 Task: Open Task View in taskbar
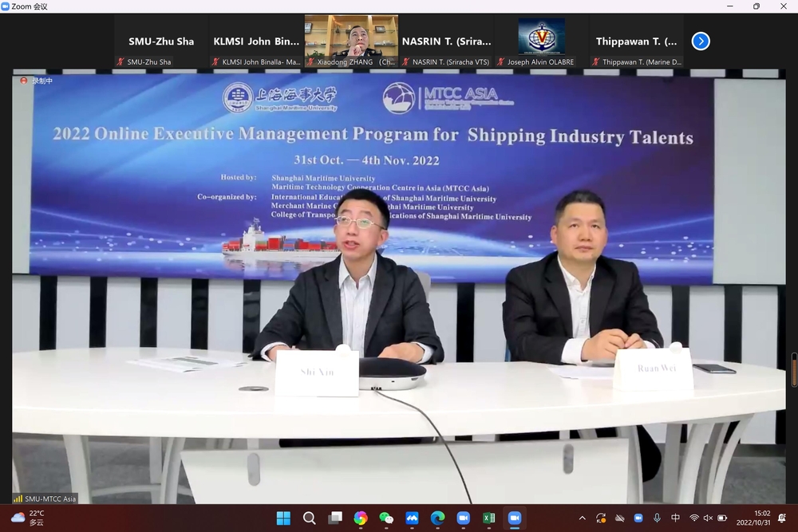click(335, 518)
